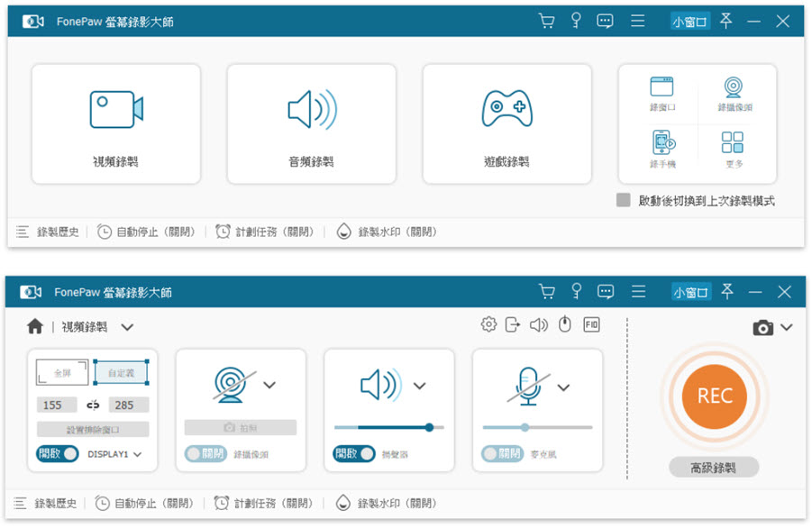Open 錄製歷史 in top window

48,232
